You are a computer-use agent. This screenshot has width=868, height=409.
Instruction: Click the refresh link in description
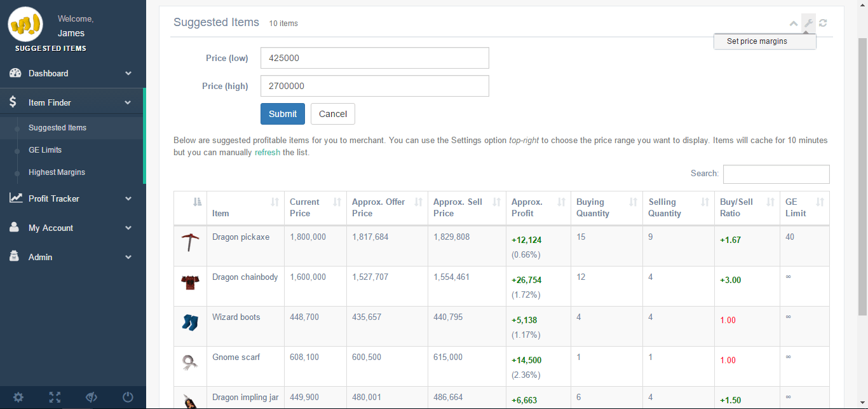267,153
